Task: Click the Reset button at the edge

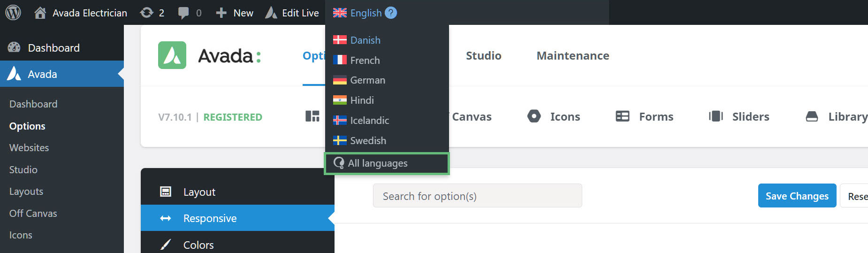Action: tap(854, 196)
